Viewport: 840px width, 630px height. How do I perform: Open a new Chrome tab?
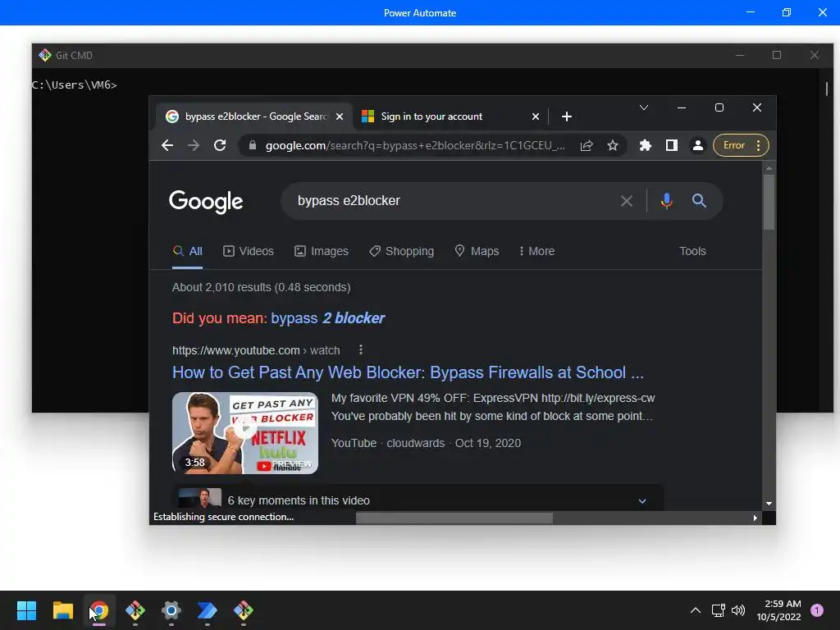coord(567,116)
